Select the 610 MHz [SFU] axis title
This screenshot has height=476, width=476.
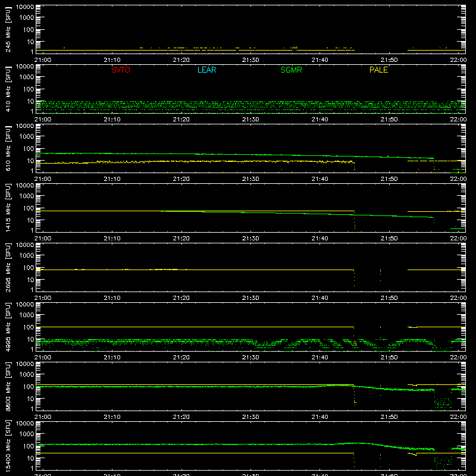pos(8,149)
